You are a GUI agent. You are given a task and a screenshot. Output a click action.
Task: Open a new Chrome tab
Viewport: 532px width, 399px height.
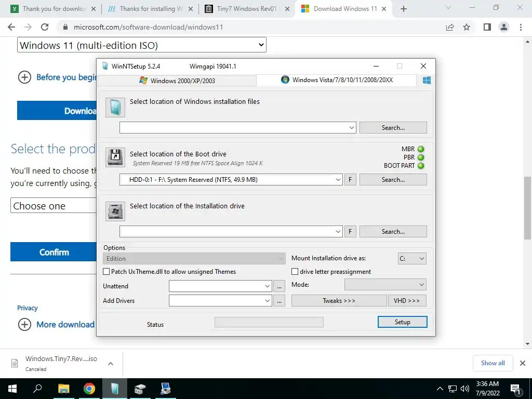tap(403, 9)
